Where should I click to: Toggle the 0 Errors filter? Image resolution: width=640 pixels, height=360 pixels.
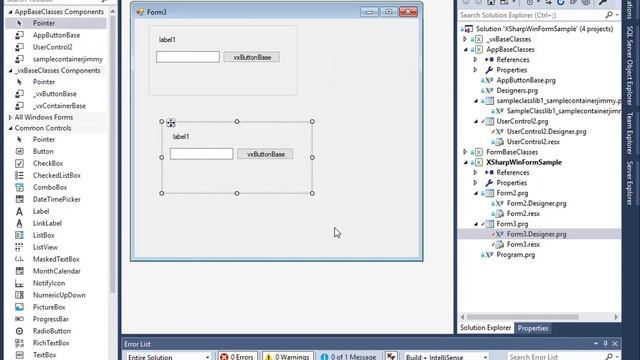(x=237, y=356)
